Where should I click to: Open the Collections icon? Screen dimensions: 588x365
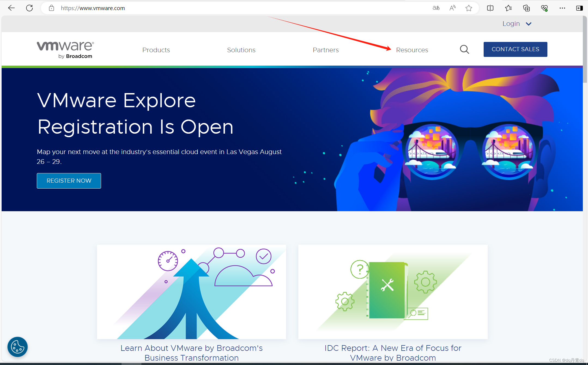coord(526,8)
